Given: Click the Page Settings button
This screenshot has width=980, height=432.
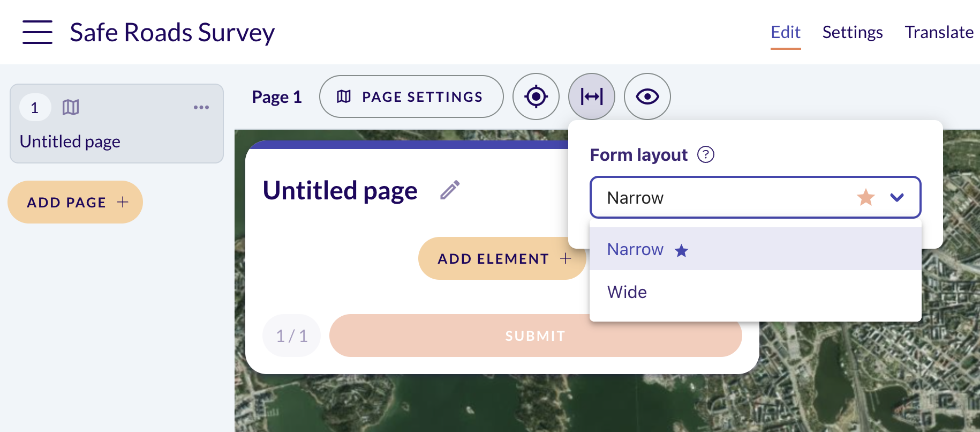Looking at the screenshot, I should pyautogui.click(x=411, y=96).
